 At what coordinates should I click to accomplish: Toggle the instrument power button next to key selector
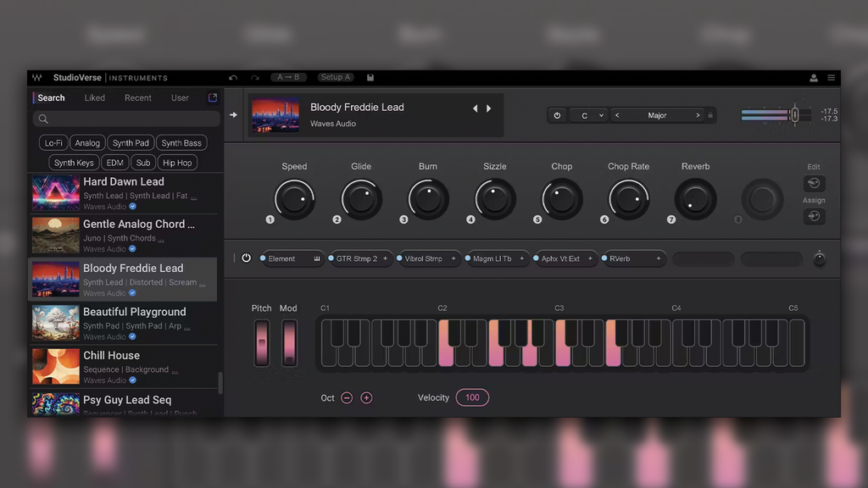pyautogui.click(x=556, y=114)
